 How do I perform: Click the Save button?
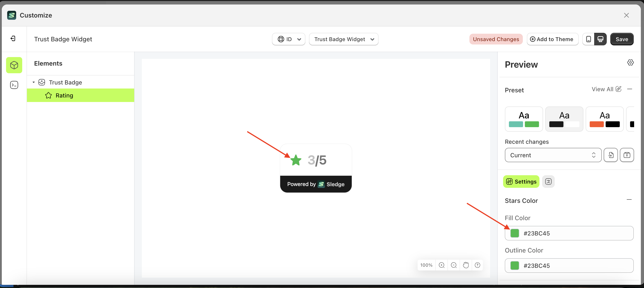[622, 39]
